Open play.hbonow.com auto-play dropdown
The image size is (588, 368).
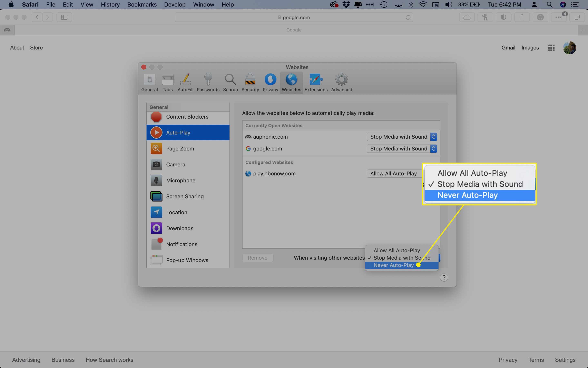(395, 174)
